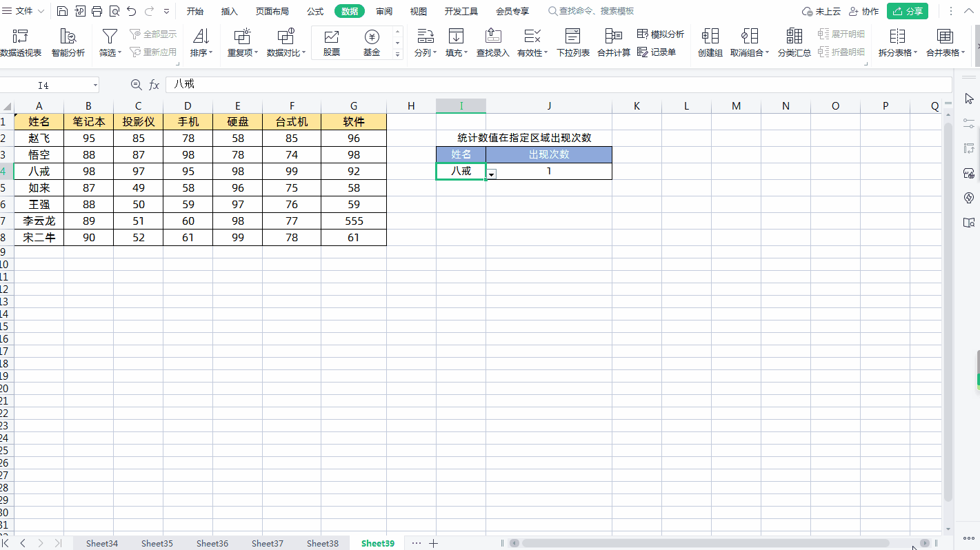Viewport: 980px width, 550px height.
Task: Click the 未上云 cloud status button
Action: click(x=821, y=11)
